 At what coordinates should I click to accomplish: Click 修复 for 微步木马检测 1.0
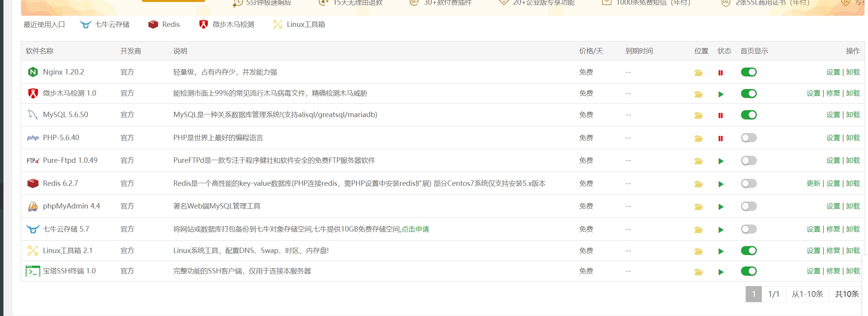pos(833,93)
